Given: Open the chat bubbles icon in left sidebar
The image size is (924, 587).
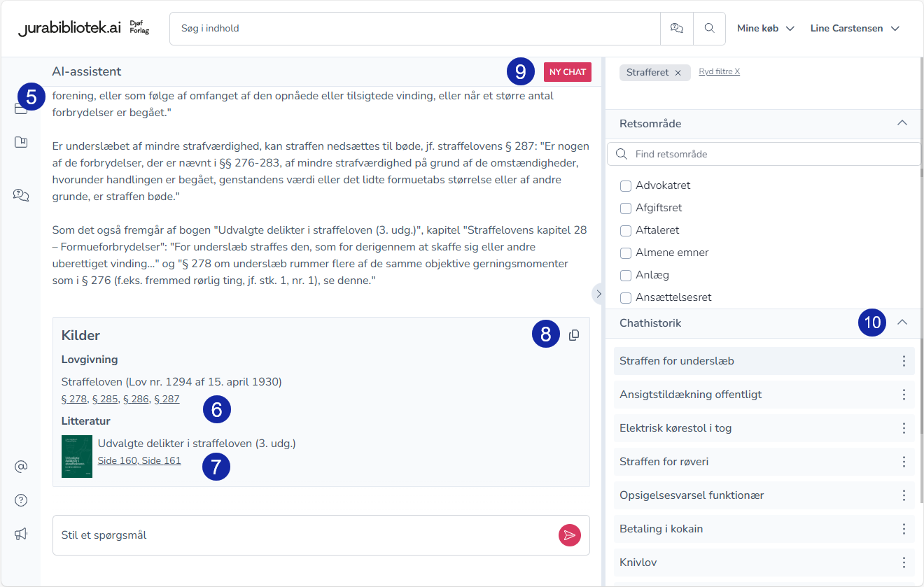Looking at the screenshot, I should pos(21,195).
